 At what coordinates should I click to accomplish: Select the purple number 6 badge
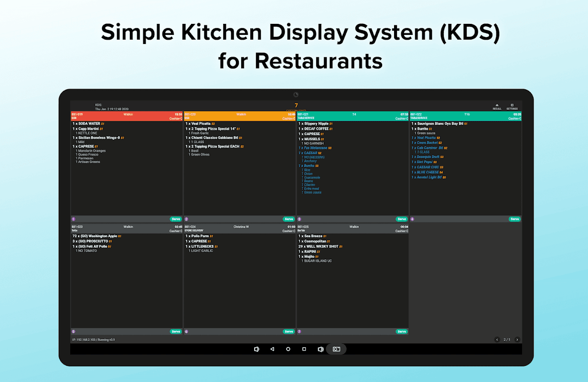click(186, 331)
